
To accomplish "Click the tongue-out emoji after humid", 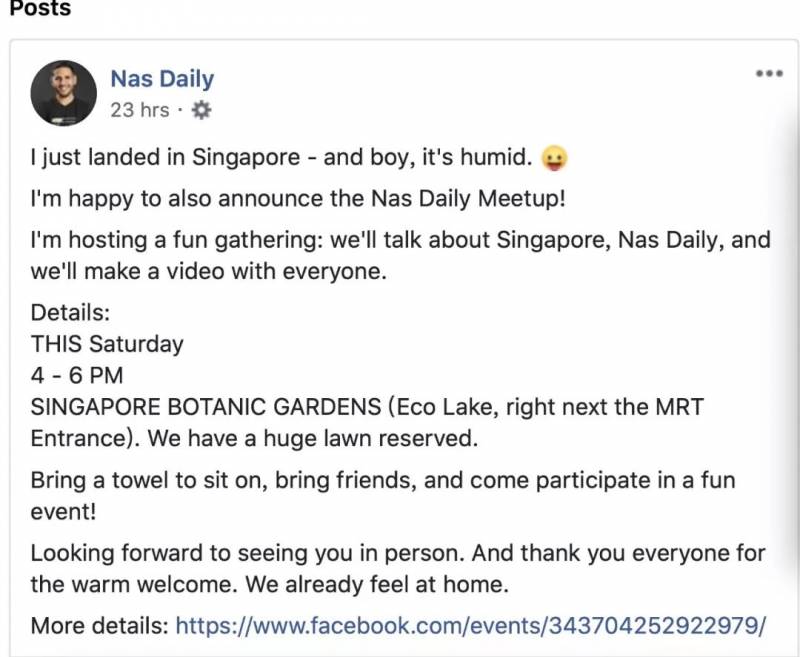I will tap(553, 159).
